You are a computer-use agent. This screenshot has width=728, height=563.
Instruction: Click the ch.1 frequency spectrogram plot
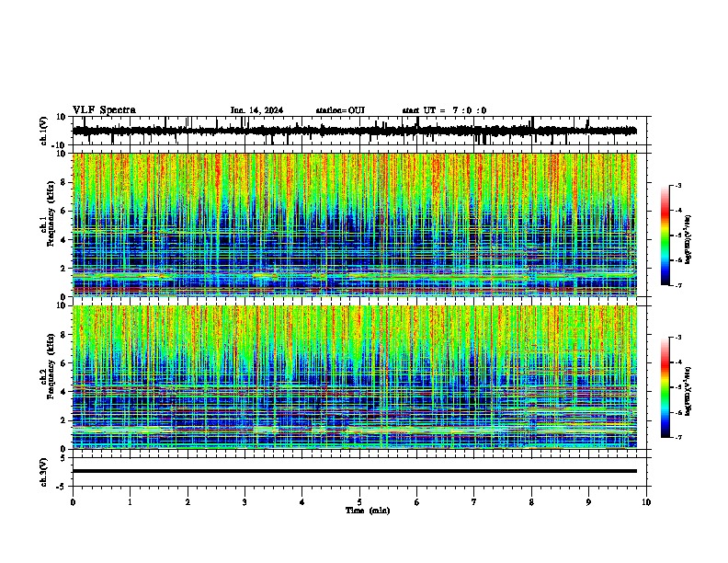355,224
